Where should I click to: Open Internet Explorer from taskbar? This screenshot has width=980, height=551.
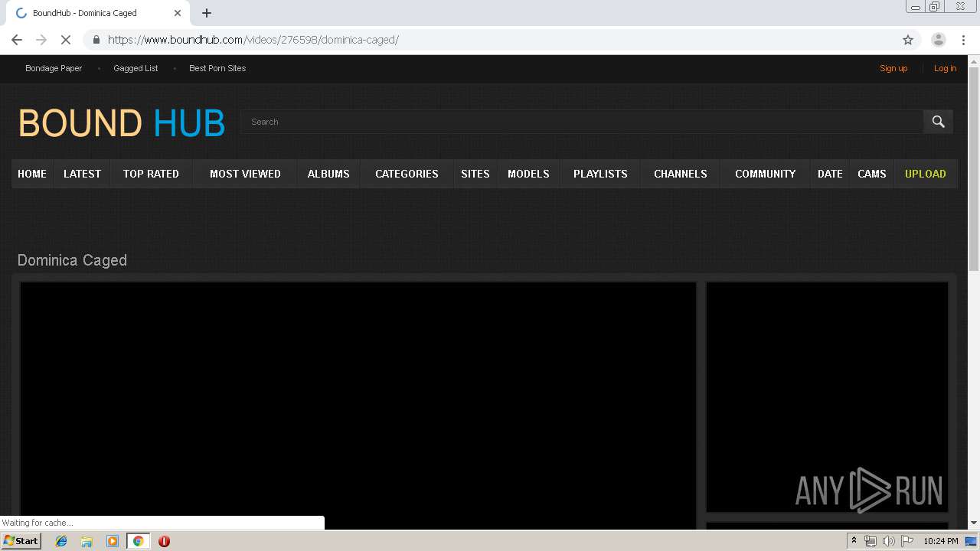click(61, 541)
